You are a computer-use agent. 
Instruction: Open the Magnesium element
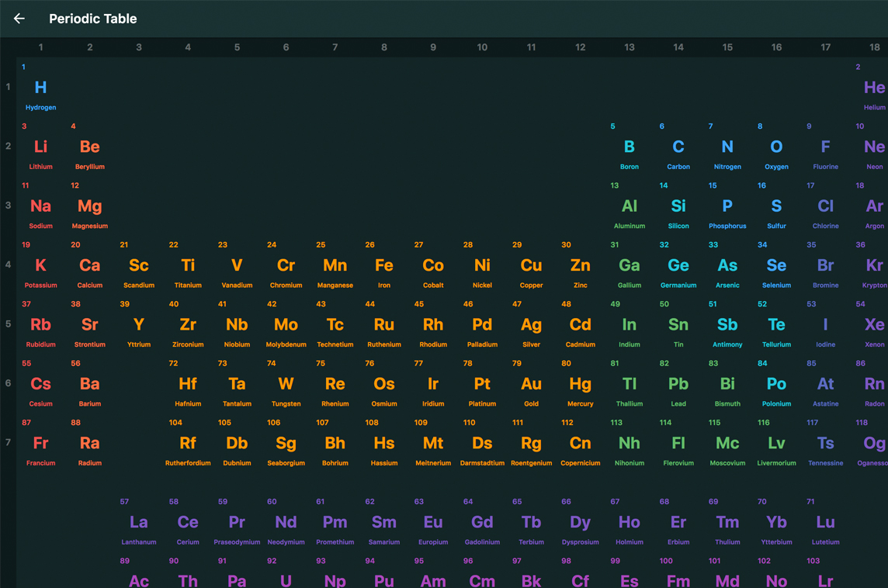click(89, 206)
